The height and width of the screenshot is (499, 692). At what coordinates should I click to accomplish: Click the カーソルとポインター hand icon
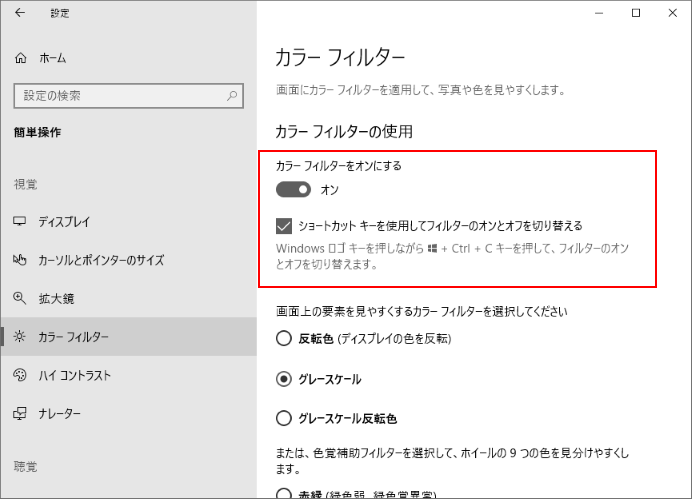pos(19,260)
